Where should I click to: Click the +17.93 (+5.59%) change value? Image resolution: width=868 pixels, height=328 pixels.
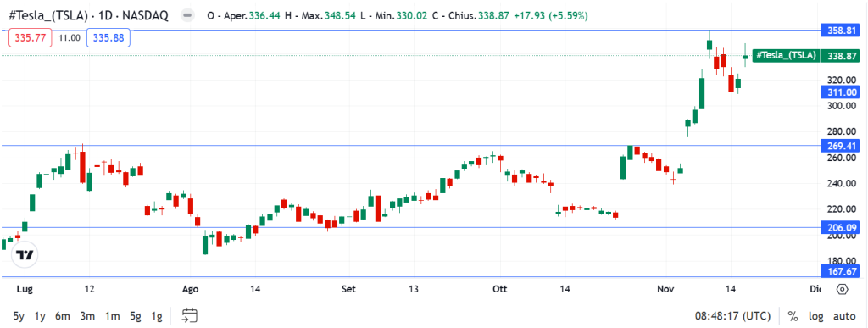pyautogui.click(x=551, y=16)
